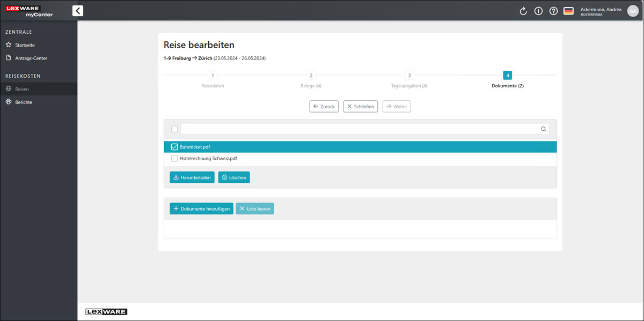
Task: Open the AA user avatar menu
Action: tap(633, 11)
